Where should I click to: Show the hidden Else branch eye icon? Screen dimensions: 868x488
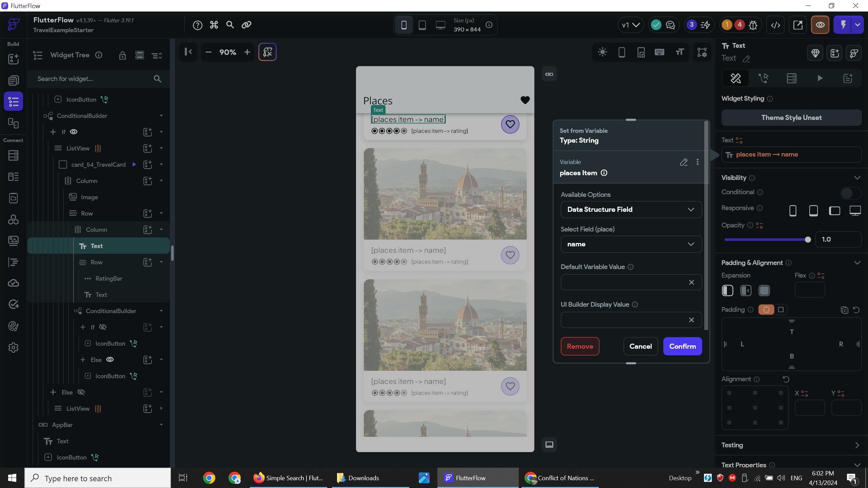pyautogui.click(x=81, y=392)
